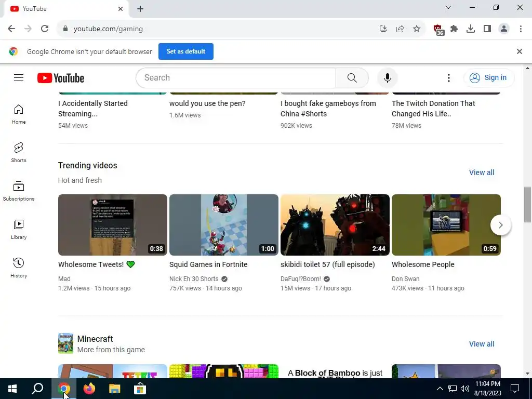
Task: Open Chrome downloads icon
Action: pyautogui.click(x=471, y=29)
